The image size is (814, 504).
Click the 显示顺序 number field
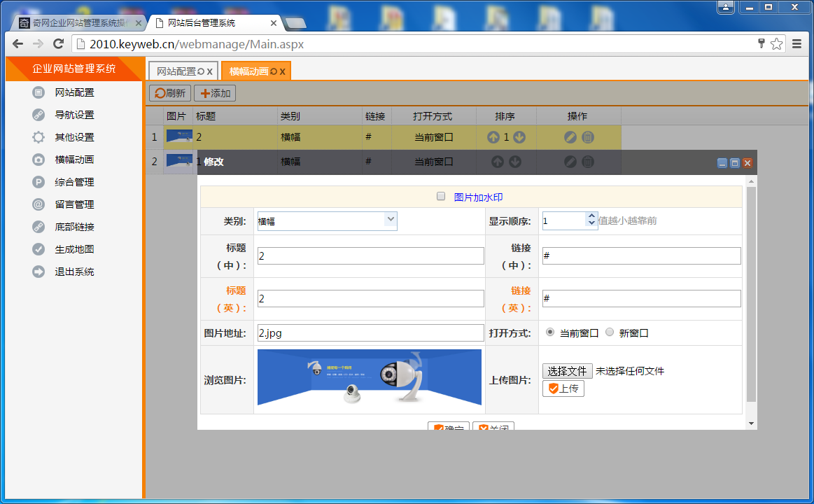pyautogui.click(x=565, y=220)
